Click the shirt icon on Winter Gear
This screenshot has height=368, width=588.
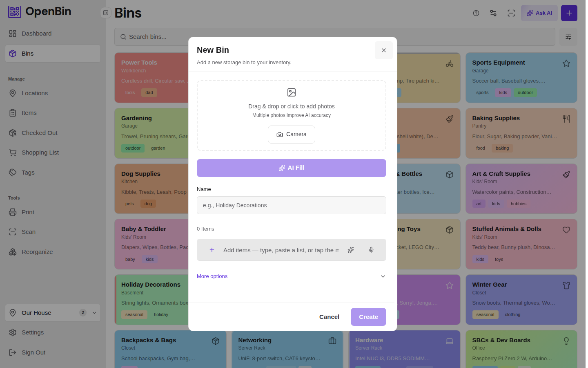pos(566,285)
